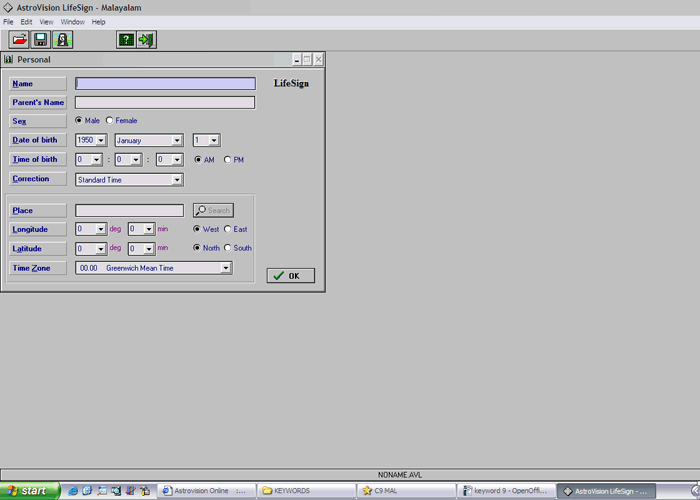Open the Latitude minutes dropdown
Image resolution: width=700 pixels, height=500 pixels.
(x=149, y=249)
